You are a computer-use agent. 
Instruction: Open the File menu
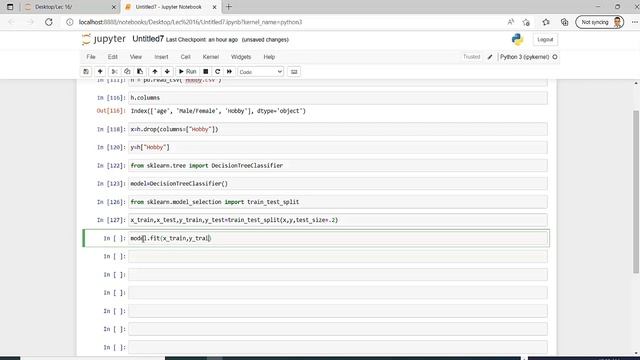[x=91, y=57]
